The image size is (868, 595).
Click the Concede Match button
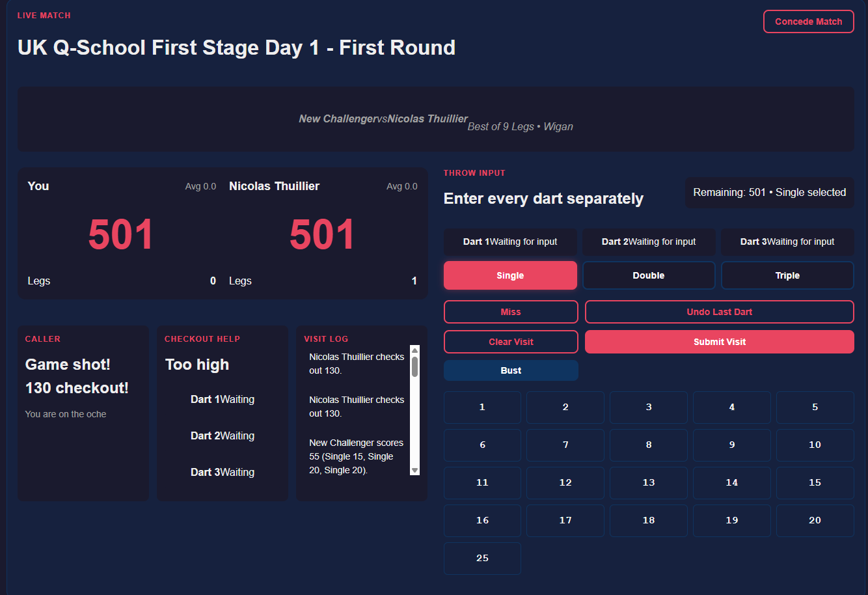coord(808,21)
